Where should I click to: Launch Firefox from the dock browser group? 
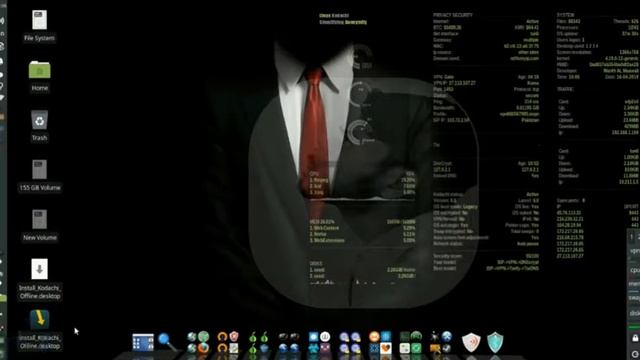(x=203, y=348)
